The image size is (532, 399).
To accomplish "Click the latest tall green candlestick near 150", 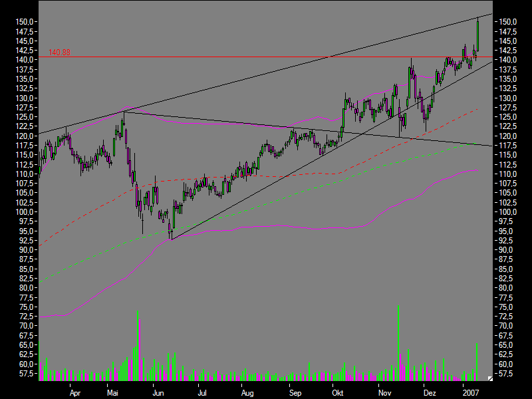I will [477, 35].
